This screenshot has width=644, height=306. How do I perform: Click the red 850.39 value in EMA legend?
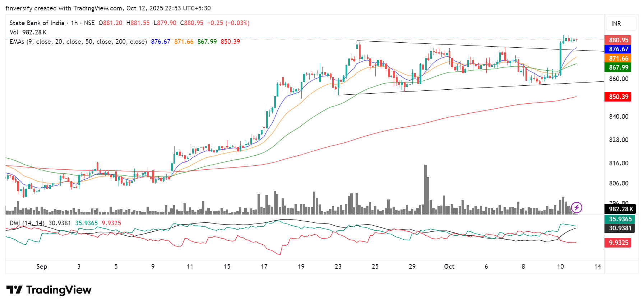[230, 42]
